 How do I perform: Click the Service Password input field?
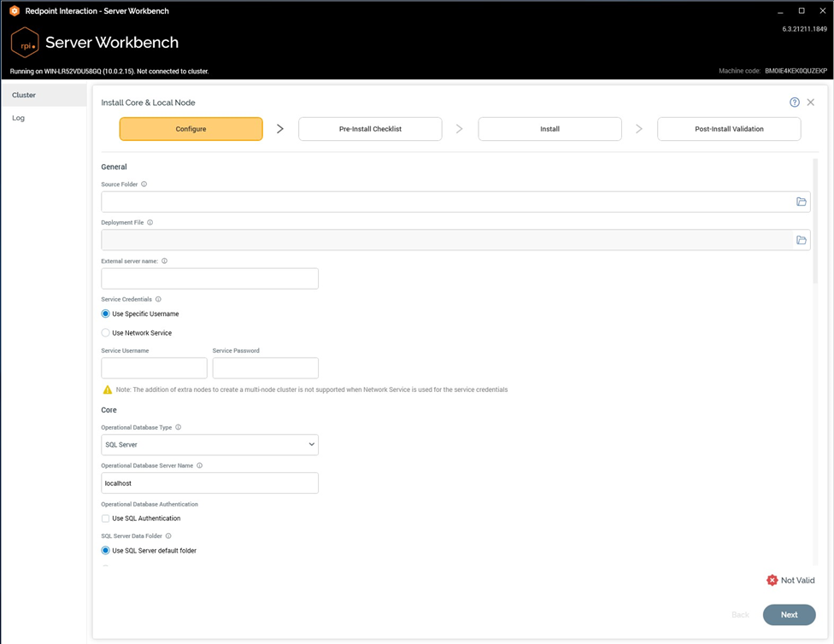265,368
